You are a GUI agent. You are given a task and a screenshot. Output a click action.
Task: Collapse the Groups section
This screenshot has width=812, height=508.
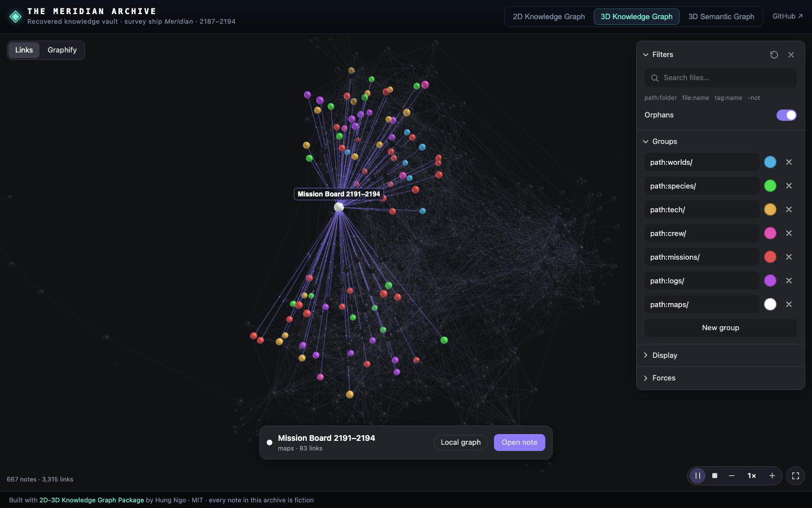click(x=660, y=142)
